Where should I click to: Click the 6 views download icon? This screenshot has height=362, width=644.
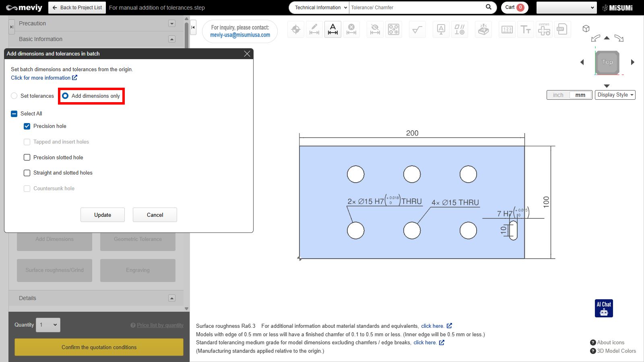tap(544, 29)
